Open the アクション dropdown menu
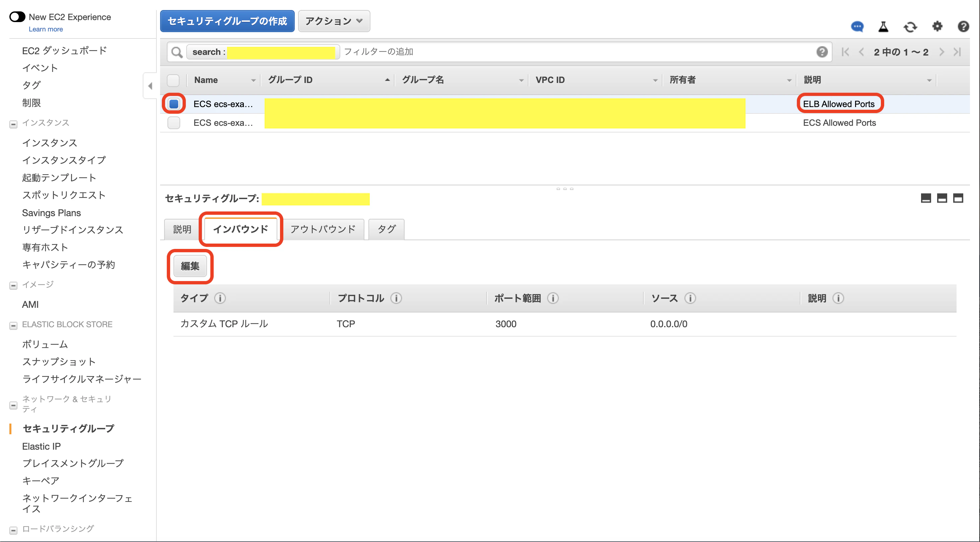This screenshot has height=542, width=980. (x=334, y=21)
